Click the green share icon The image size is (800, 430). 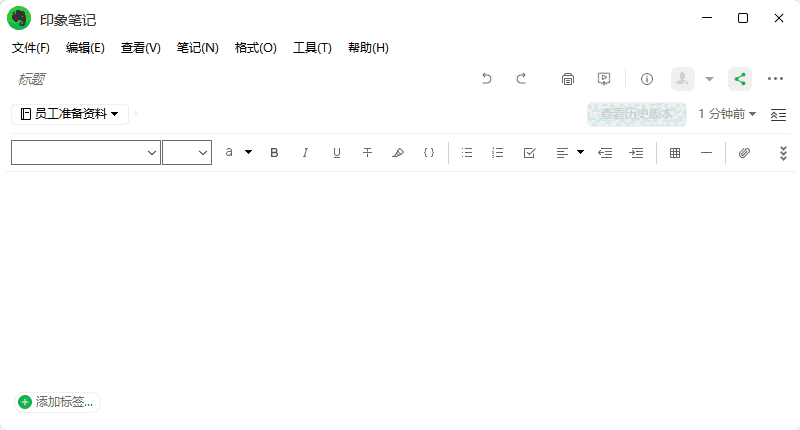[739, 79]
